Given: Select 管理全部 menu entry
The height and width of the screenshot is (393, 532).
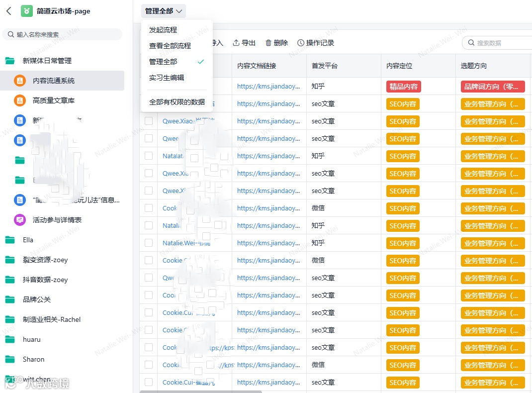Looking at the screenshot, I should pos(177,62).
